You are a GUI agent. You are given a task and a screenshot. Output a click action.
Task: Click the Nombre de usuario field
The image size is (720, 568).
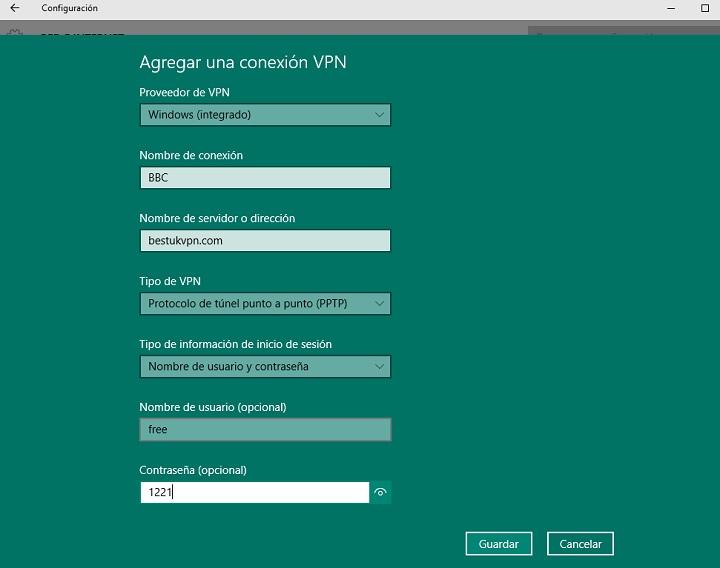click(265, 429)
